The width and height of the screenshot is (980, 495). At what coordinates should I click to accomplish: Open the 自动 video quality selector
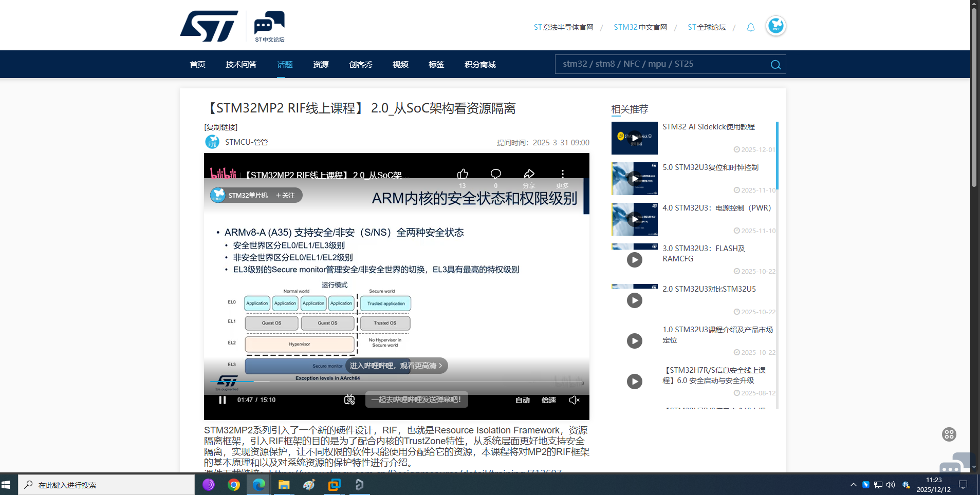523,400
